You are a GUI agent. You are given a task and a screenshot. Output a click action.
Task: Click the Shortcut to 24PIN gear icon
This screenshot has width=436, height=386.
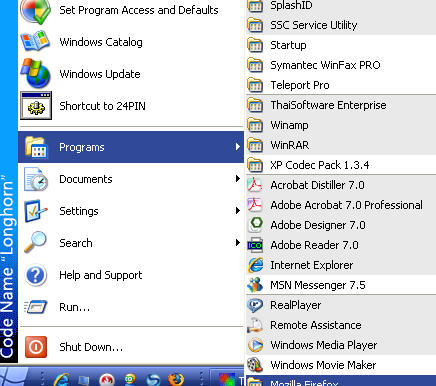click(36, 106)
